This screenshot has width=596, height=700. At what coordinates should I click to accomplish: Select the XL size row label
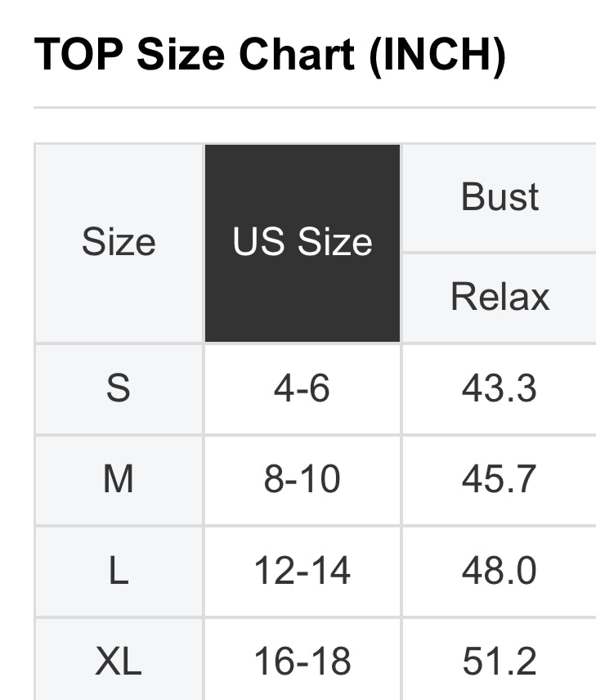(119, 662)
